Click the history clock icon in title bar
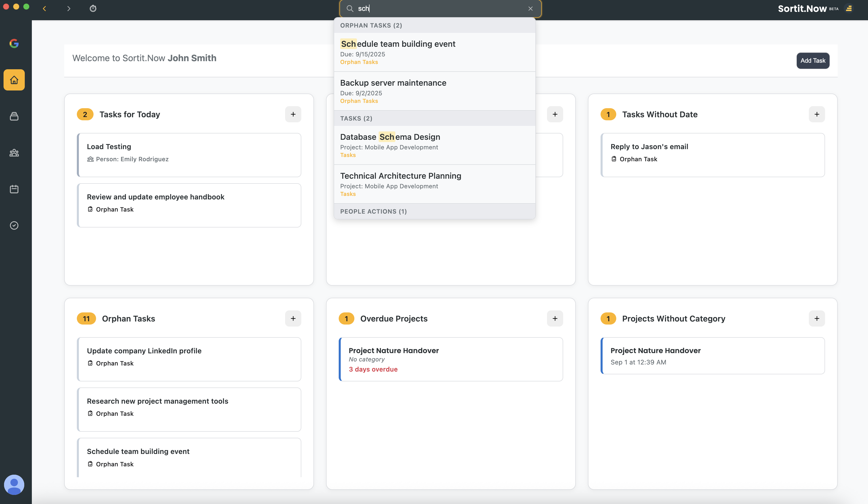The image size is (868, 504). 93,9
